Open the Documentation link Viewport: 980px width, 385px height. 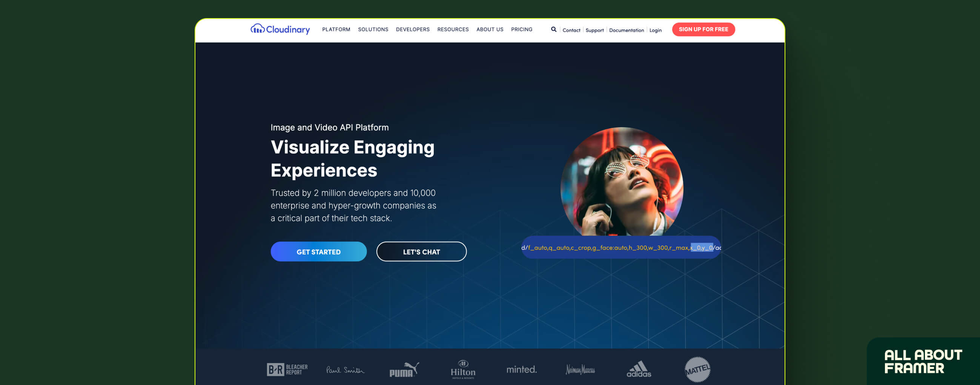[626, 30]
